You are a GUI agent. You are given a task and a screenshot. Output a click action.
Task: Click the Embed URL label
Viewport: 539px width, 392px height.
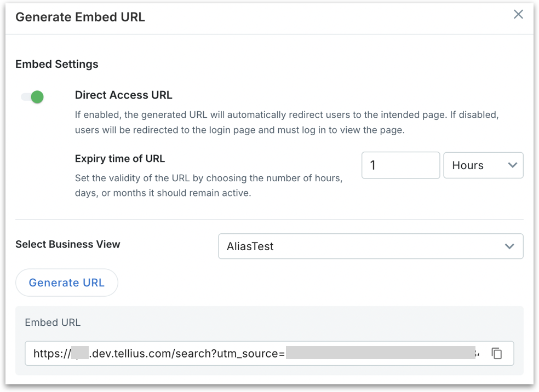coord(53,322)
